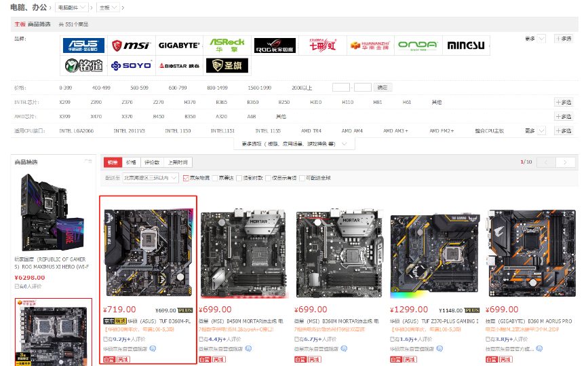The image size is (588, 366).
Task: Open ASUS TUF Z370-PLUS GAMING title link
Action: point(434,321)
